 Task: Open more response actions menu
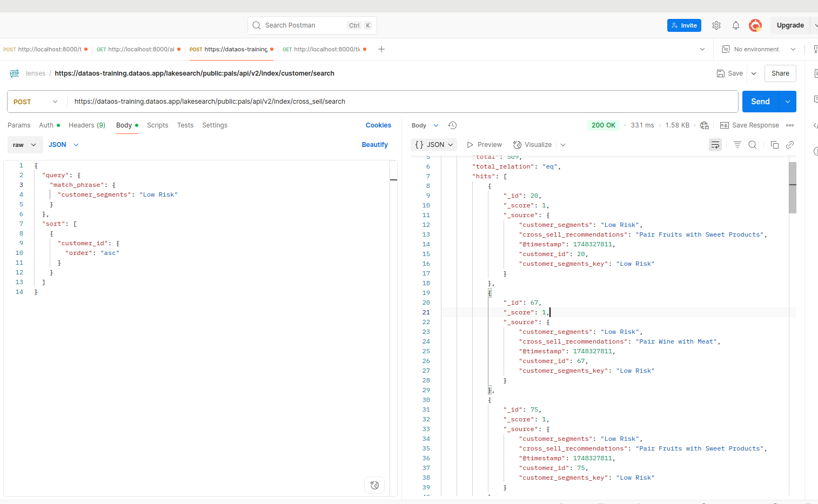790,125
